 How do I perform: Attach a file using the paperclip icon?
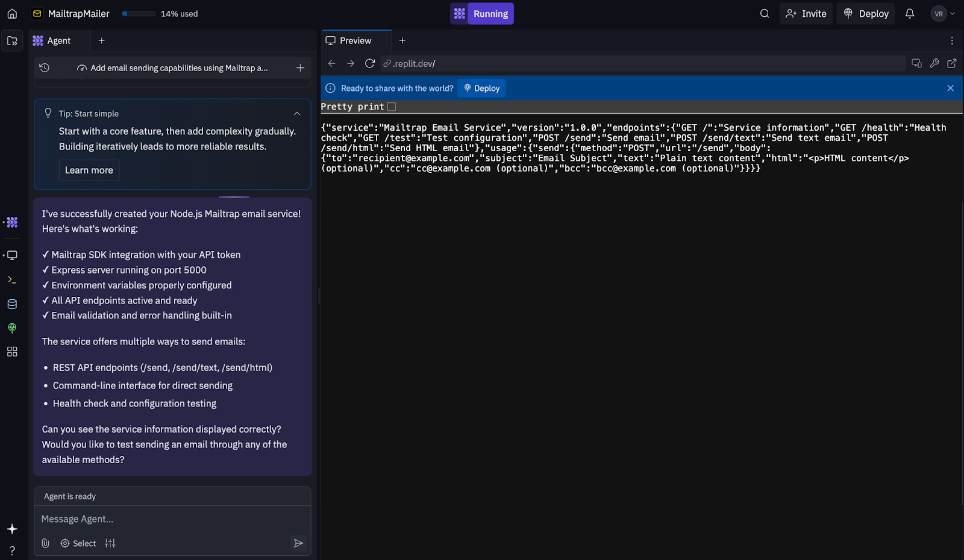click(45, 543)
